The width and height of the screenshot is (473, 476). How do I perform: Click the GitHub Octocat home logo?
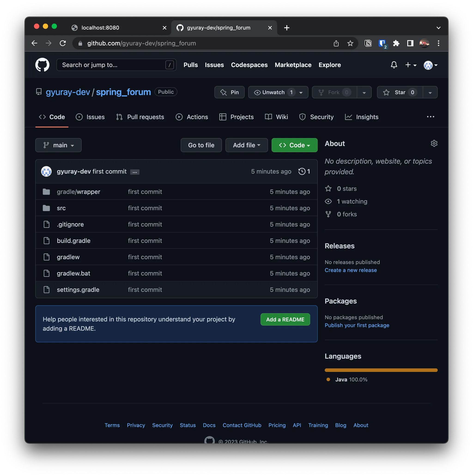pos(42,65)
